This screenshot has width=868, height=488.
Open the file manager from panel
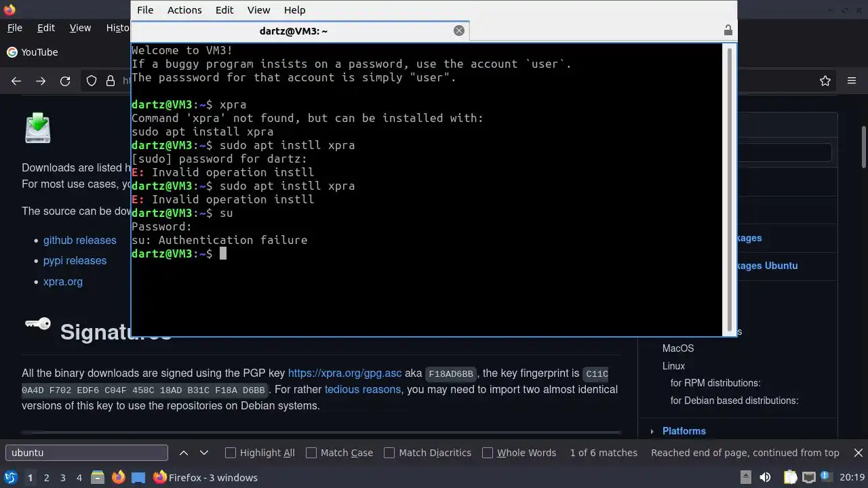pos(98,478)
